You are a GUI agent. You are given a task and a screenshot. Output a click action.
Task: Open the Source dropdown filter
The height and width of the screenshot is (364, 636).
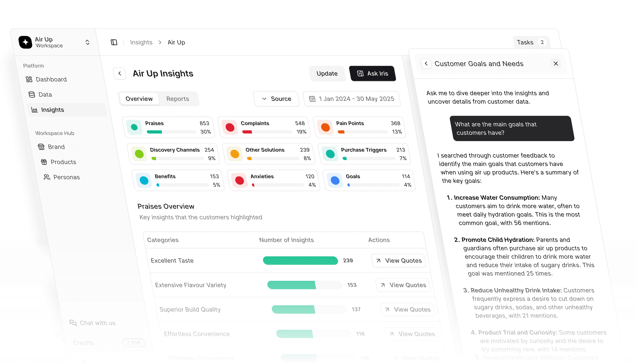pos(276,99)
